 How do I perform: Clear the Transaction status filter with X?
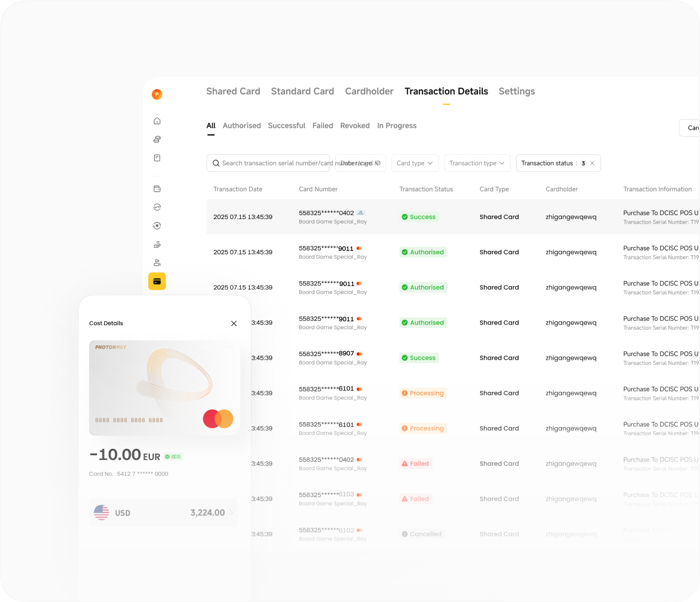pos(592,163)
